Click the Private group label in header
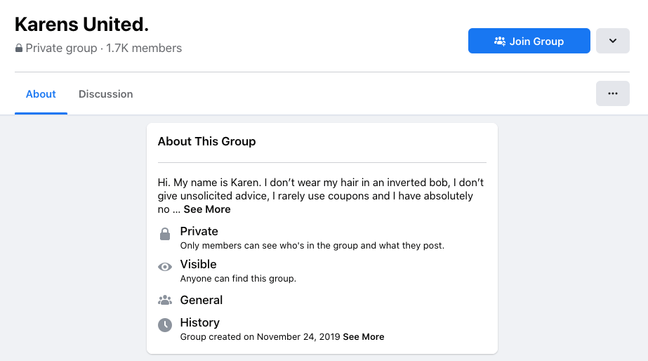648x361 pixels. (61, 48)
